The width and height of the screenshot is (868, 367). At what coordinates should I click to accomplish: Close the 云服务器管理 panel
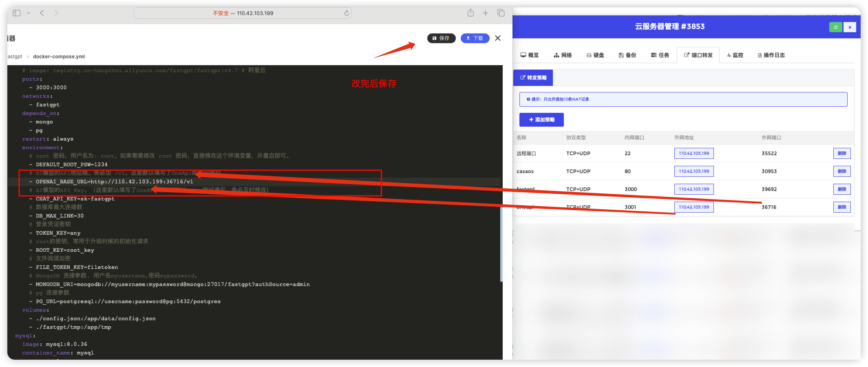point(850,27)
